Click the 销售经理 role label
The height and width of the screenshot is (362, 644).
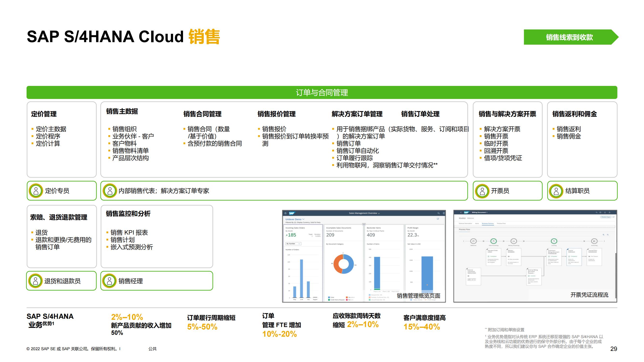[130, 281]
